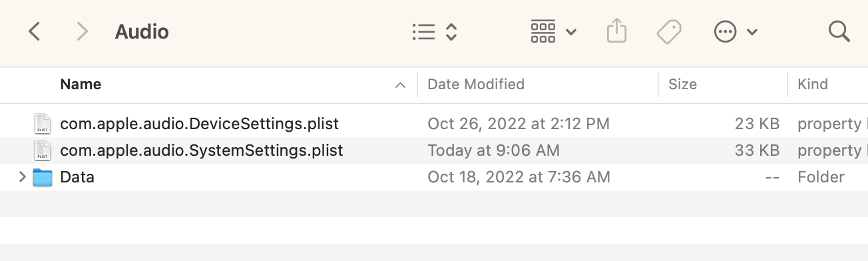The width and height of the screenshot is (868, 261).
Task: Open the Group By grid icon
Action: coord(543,31)
